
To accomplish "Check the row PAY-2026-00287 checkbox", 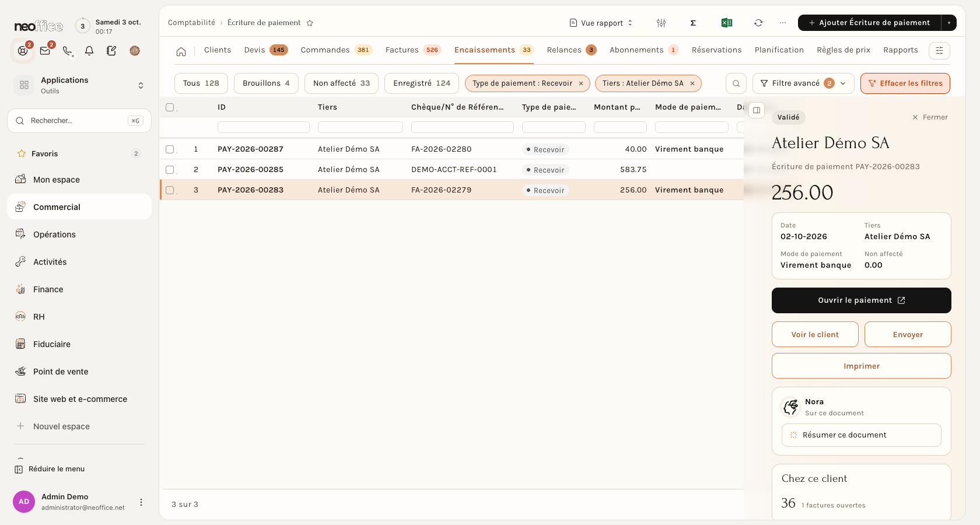I will [x=170, y=149].
